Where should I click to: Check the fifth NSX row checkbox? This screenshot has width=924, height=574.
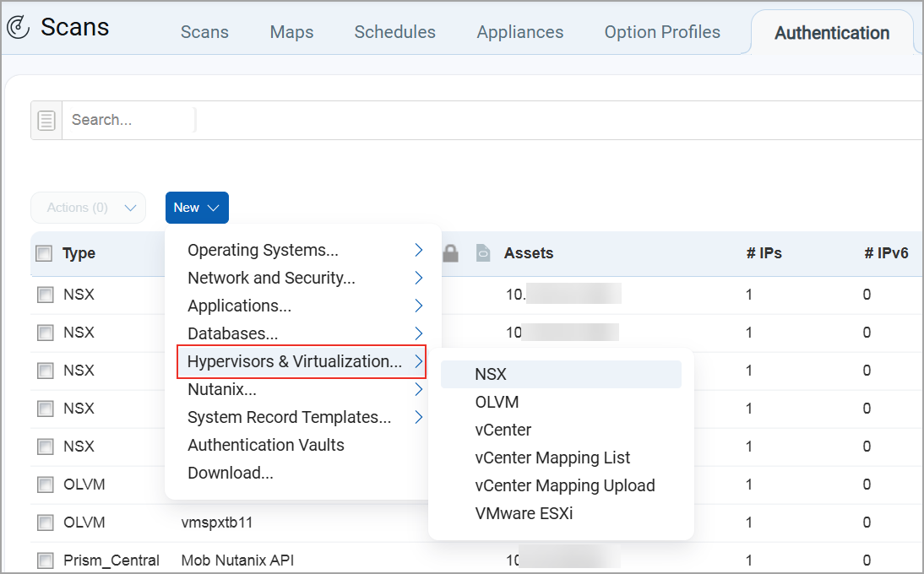click(x=46, y=447)
